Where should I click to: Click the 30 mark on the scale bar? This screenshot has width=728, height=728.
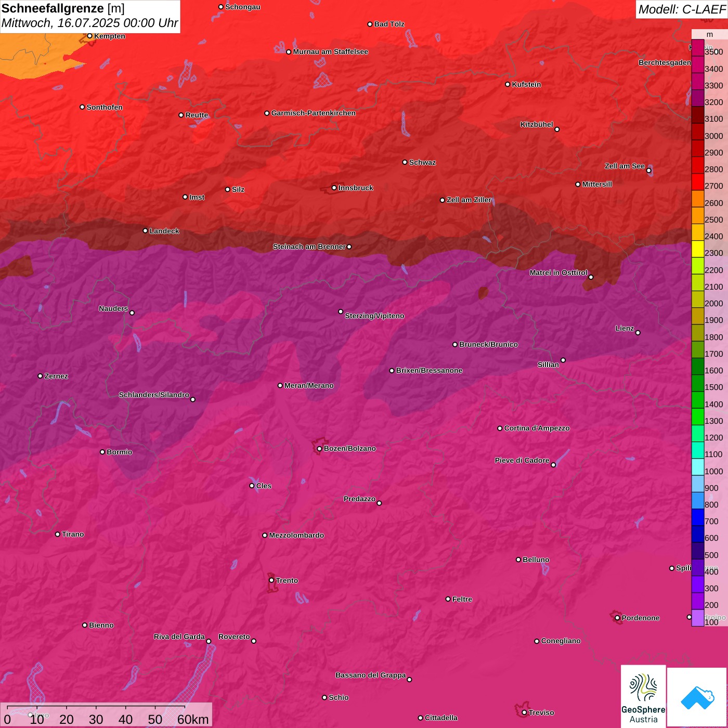click(96, 719)
